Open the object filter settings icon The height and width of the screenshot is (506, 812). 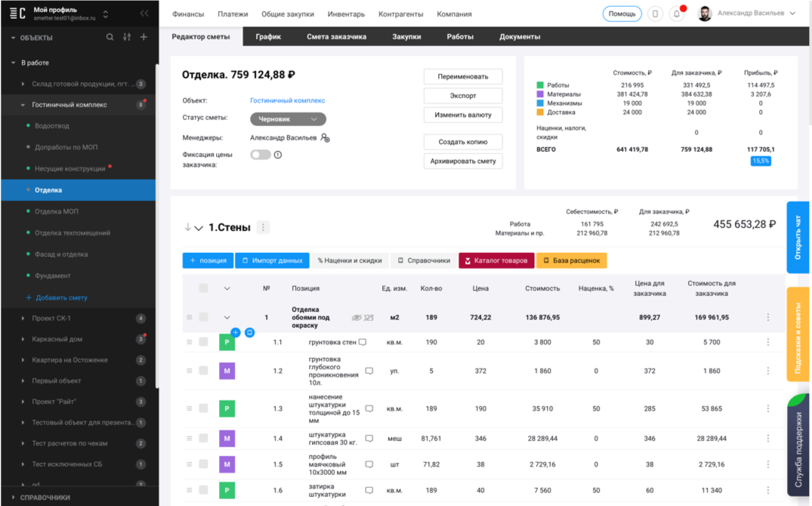(x=127, y=37)
